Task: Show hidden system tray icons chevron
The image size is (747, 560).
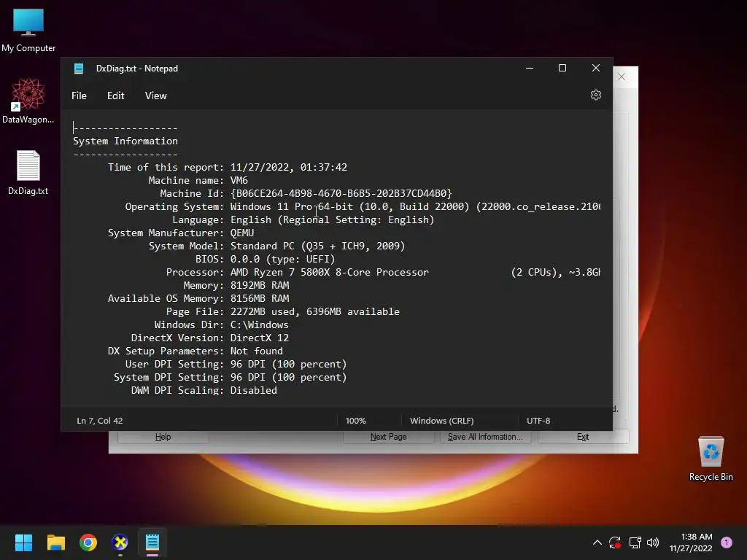Action: (x=597, y=542)
